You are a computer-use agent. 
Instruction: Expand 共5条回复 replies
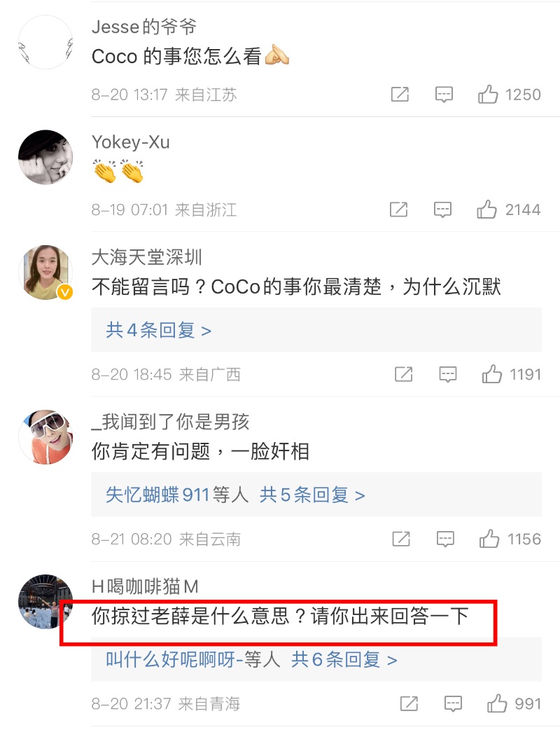click(312, 495)
